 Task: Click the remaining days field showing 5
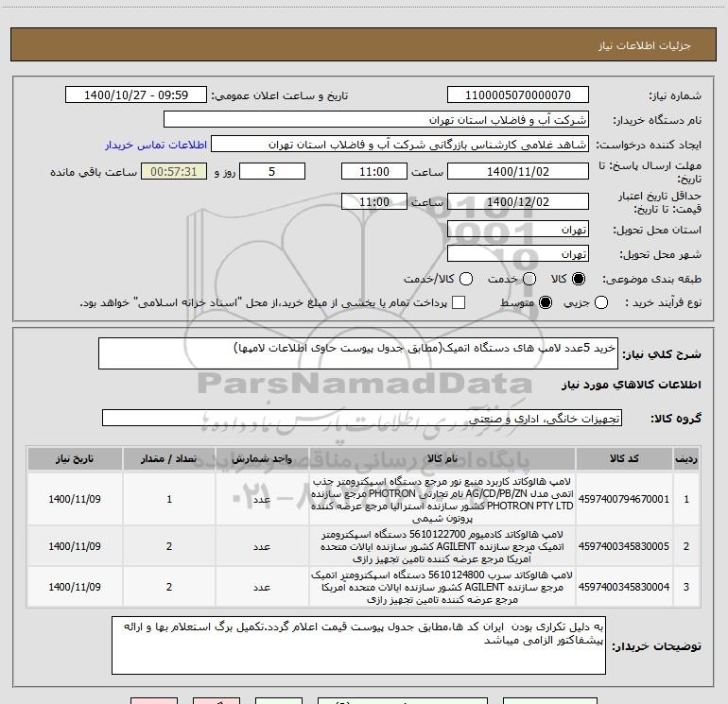click(272, 171)
